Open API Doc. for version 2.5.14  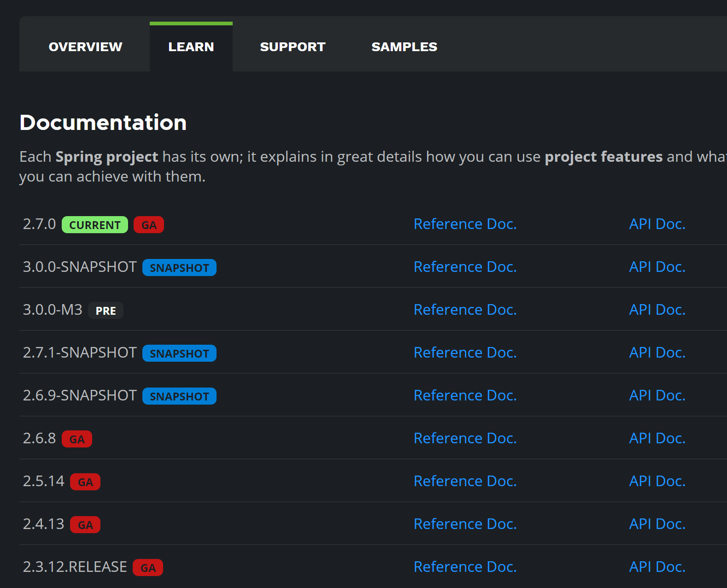[657, 481]
